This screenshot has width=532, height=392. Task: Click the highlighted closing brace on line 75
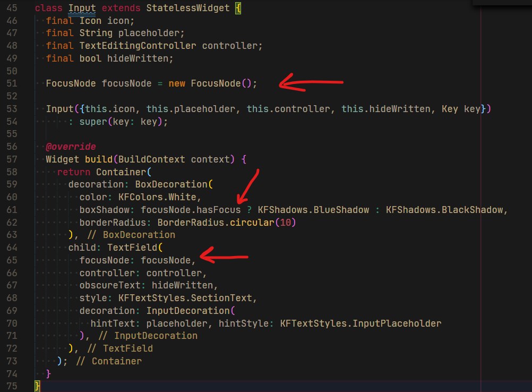pyautogui.click(x=37, y=386)
